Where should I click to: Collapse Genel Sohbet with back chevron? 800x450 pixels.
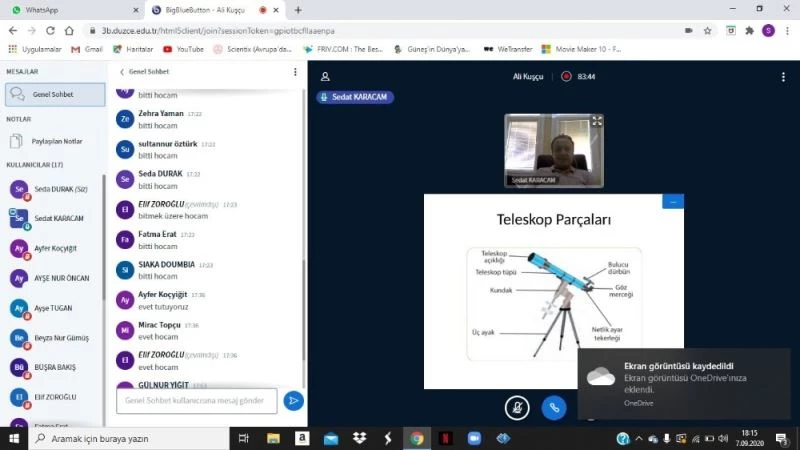[x=122, y=72]
